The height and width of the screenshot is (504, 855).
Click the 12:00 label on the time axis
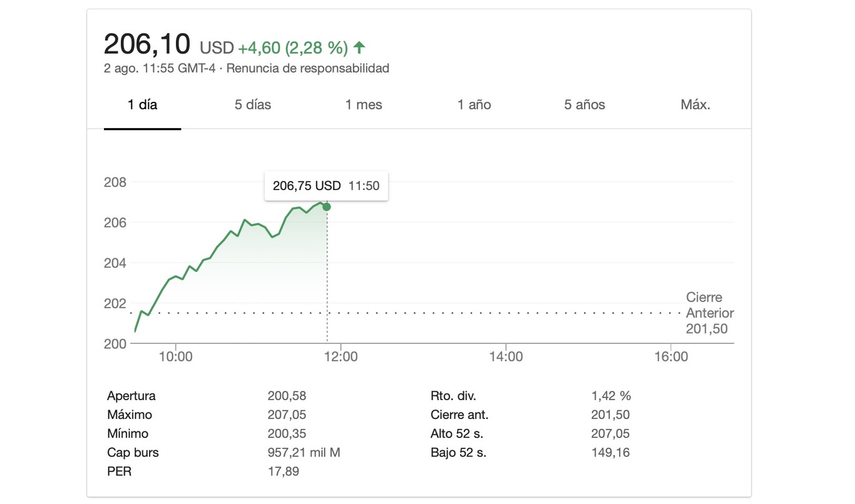click(x=341, y=357)
